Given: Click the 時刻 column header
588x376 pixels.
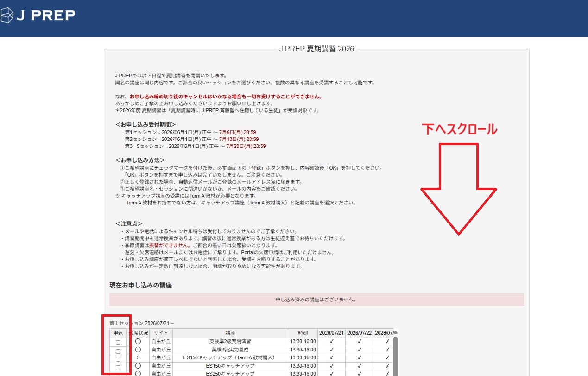Looking at the screenshot, I should coord(303,333).
